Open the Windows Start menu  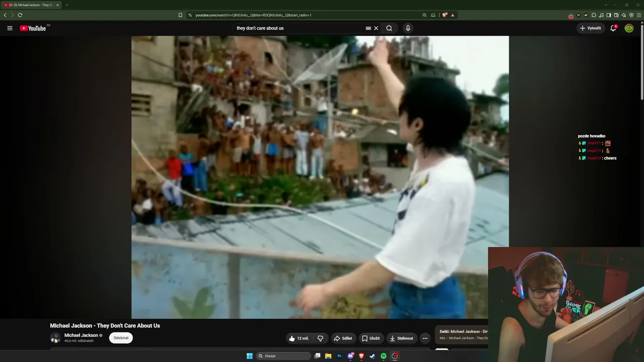coord(250,356)
